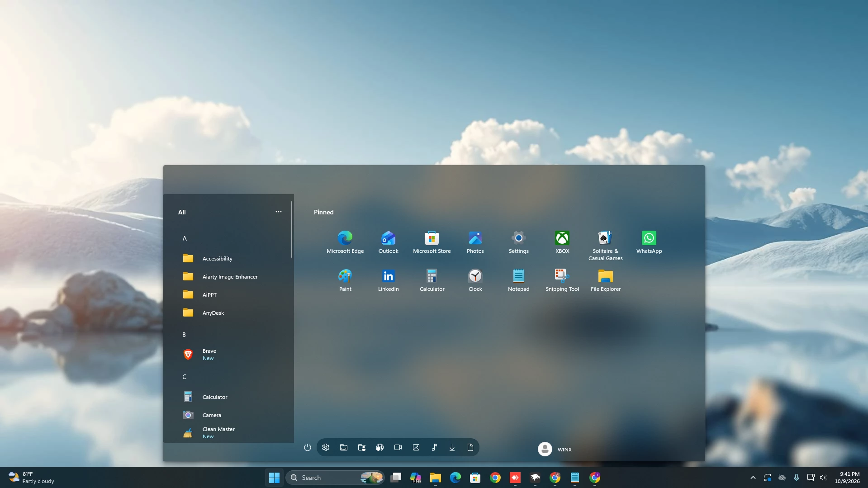Launch the Snipping Tool

click(x=562, y=280)
